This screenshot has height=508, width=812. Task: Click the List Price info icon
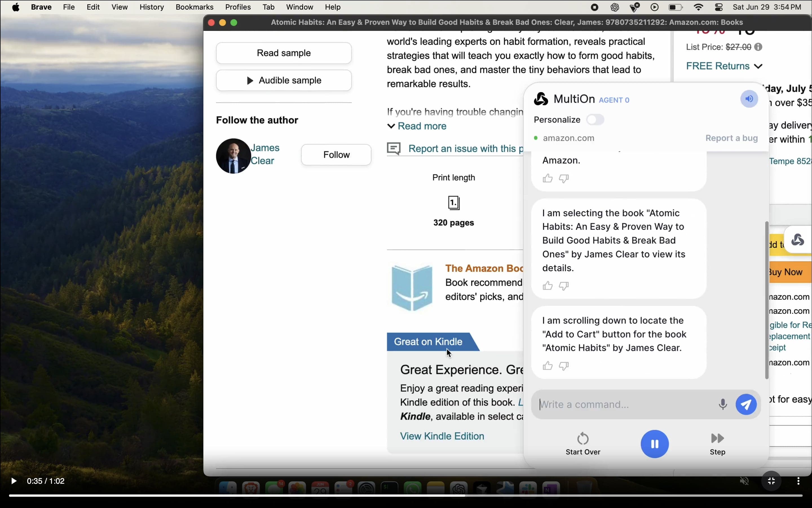[x=758, y=47]
